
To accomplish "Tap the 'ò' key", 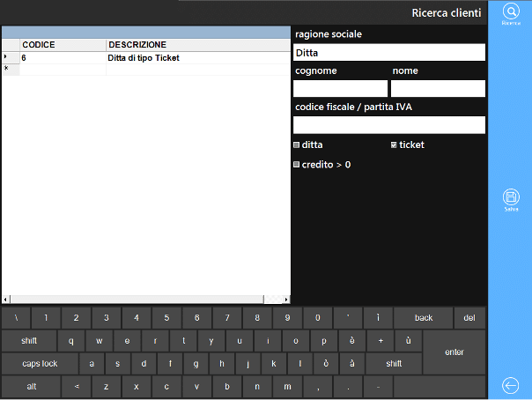I will [326, 363].
